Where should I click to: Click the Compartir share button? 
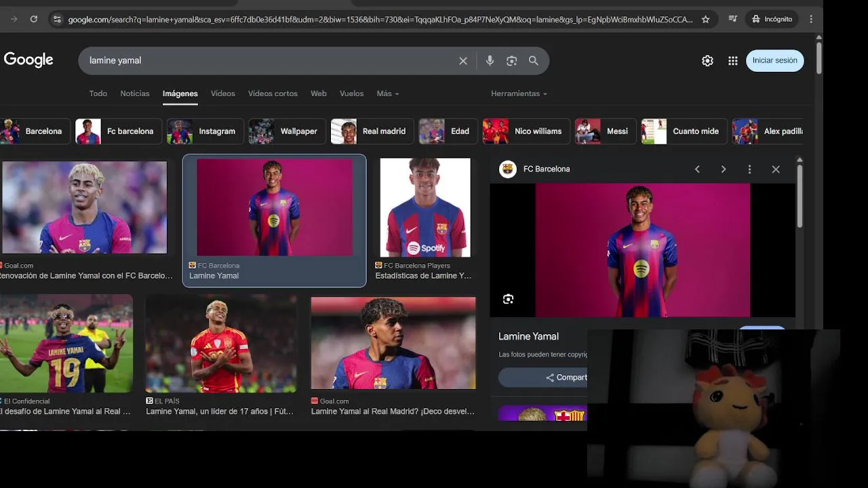coord(544,378)
